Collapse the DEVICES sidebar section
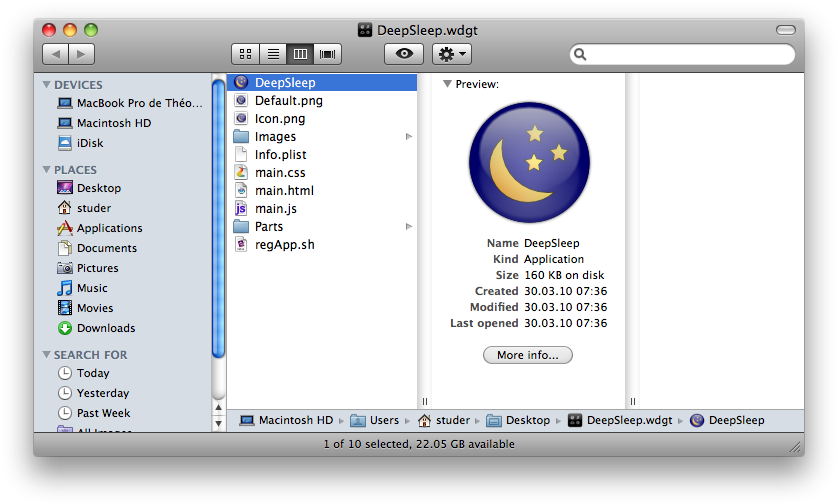Image resolution: width=837 pixels, height=504 pixels. 47,85
